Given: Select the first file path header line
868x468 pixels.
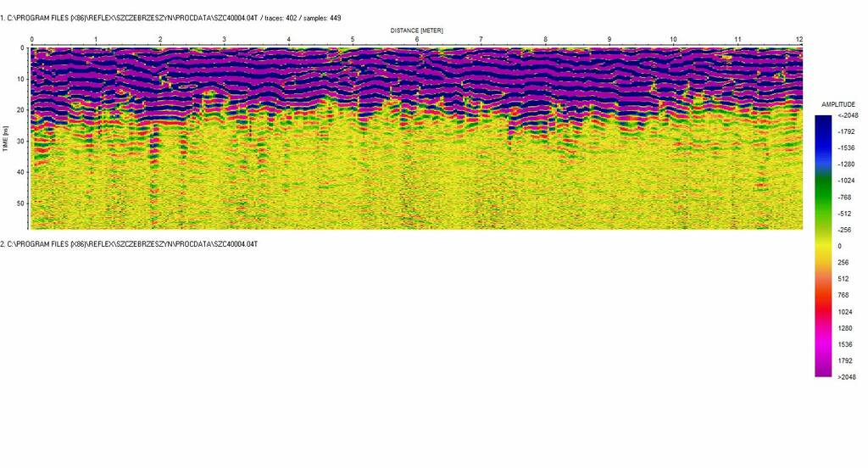Looking at the screenshot, I should tap(170, 17).
